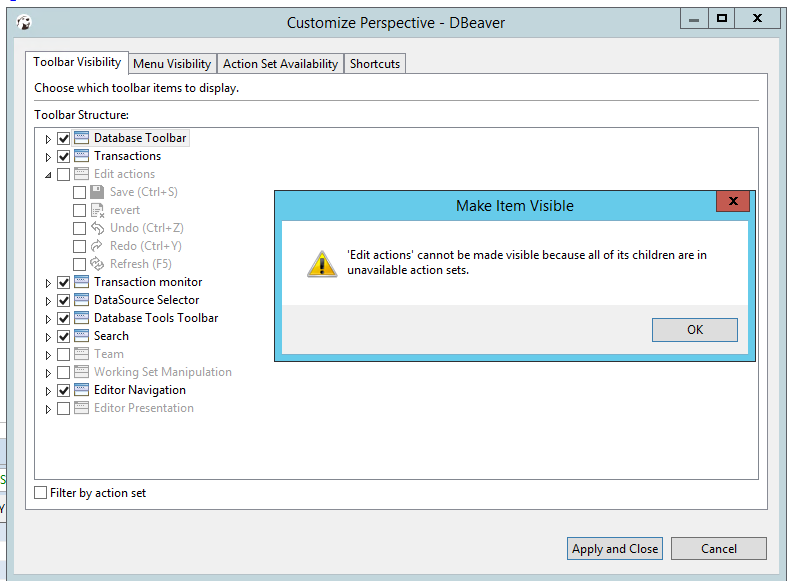This screenshot has height=581, width=787.
Task: Click the Save floppy disk icon
Action: click(x=97, y=192)
